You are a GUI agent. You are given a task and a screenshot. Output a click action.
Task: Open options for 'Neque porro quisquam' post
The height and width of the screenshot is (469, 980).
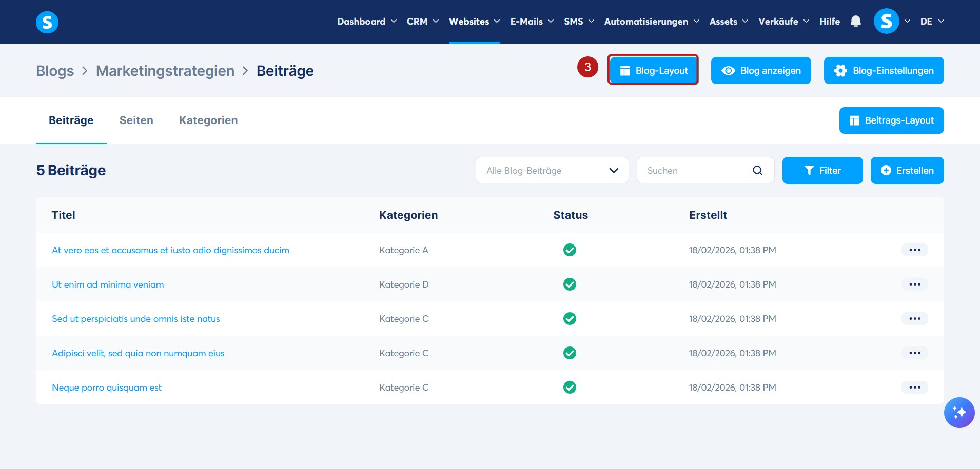coord(915,388)
